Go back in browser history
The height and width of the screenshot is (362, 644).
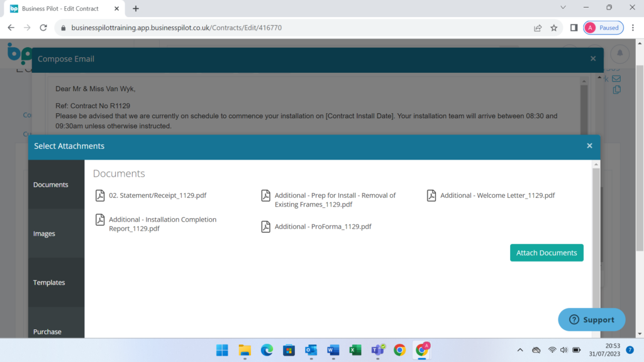[11, 28]
